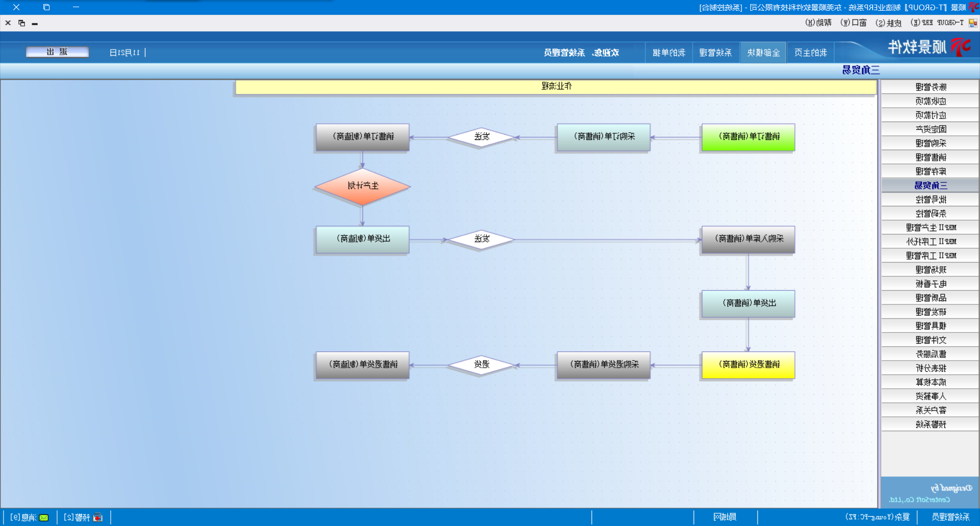This screenshot has height=526, width=980.
Task: Click the 采购入库单(销售商) flow node
Action: tap(748, 239)
